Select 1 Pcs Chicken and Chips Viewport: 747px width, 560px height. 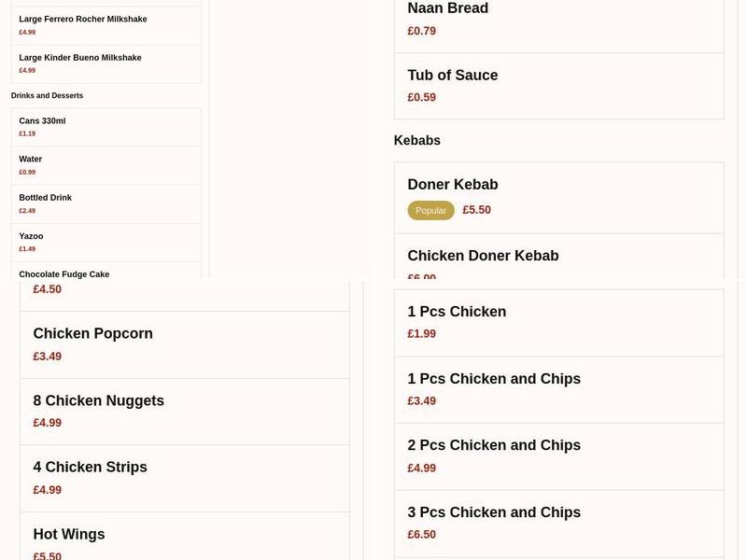coord(494,378)
